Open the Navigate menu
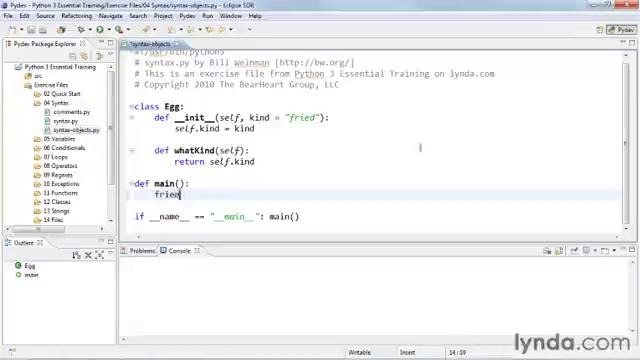The image size is (640, 360). click(111, 16)
